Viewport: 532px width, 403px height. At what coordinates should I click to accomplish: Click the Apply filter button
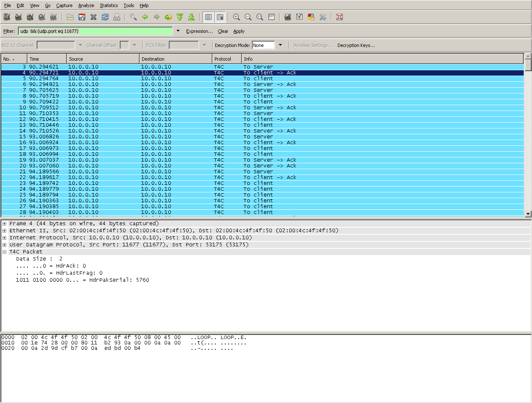click(239, 31)
